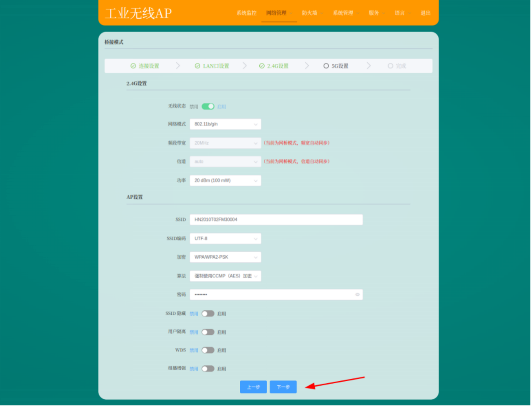
Task: Click the 上一步 previous step button
Action: coord(253,387)
